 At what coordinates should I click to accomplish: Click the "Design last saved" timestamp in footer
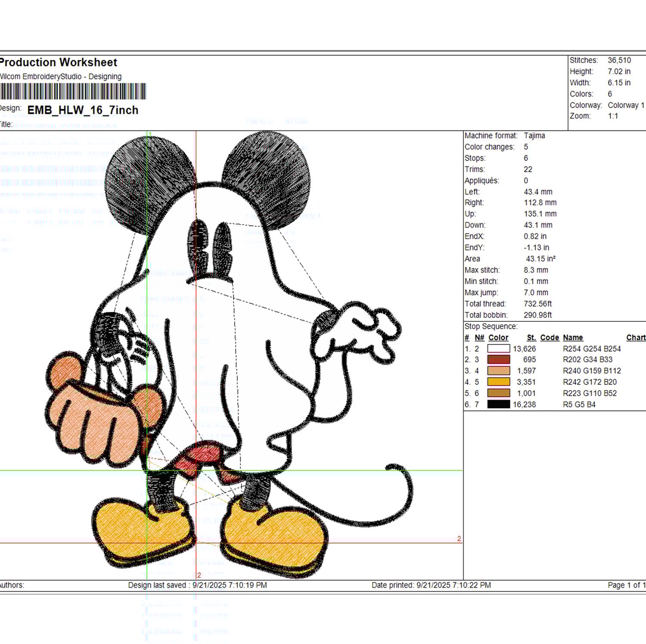(197, 585)
